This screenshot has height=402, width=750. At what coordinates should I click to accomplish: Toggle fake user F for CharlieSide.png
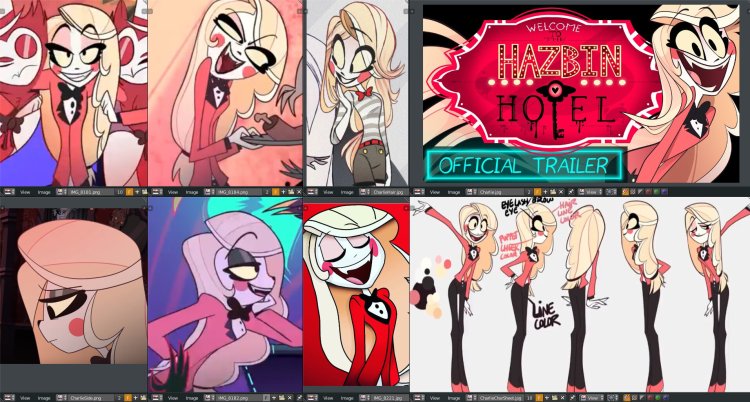pyautogui.click(x=128, y=397)
